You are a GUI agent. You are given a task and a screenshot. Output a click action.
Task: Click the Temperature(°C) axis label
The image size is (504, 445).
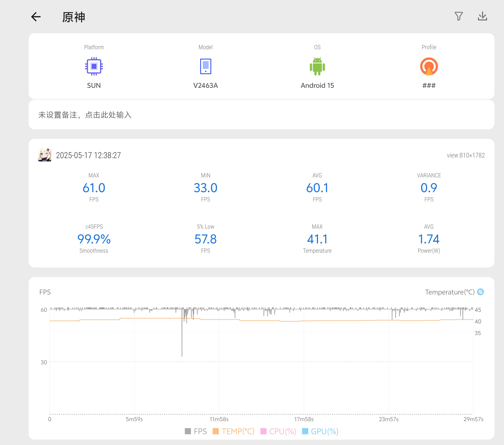coord(450,292)
